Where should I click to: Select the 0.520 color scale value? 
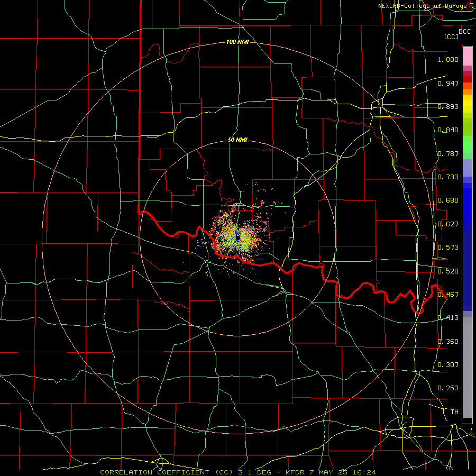pyautogui.click(x=448, y=271)
